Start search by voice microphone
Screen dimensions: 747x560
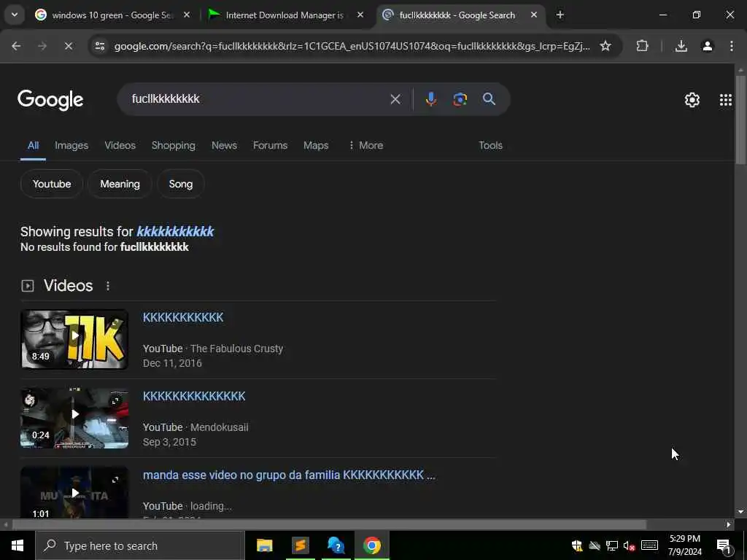430,99
